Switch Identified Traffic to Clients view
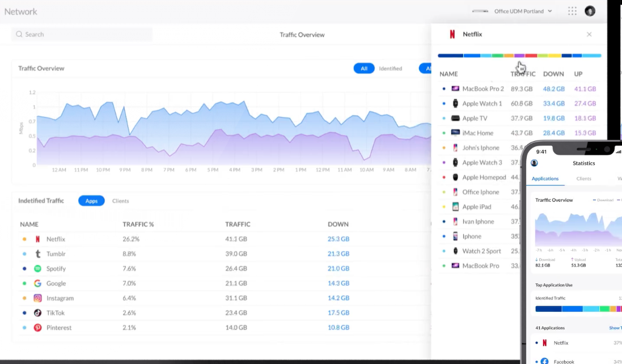 click(x=121, y=201)
